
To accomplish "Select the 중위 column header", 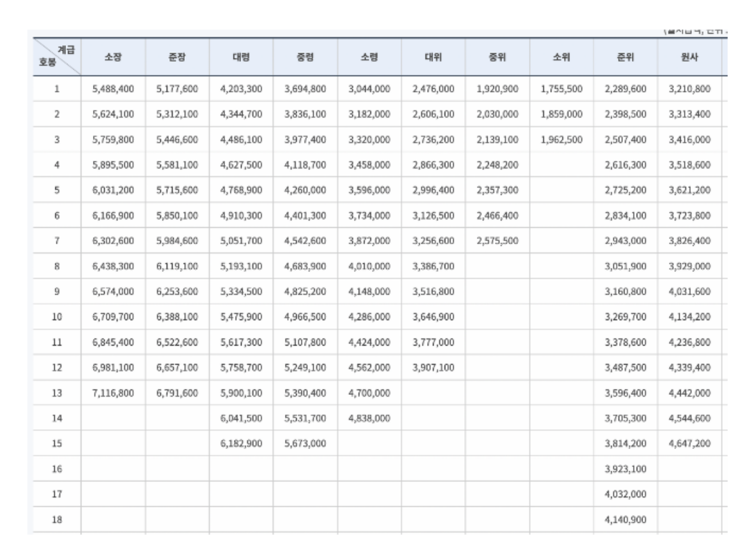I will pos(497,57).
